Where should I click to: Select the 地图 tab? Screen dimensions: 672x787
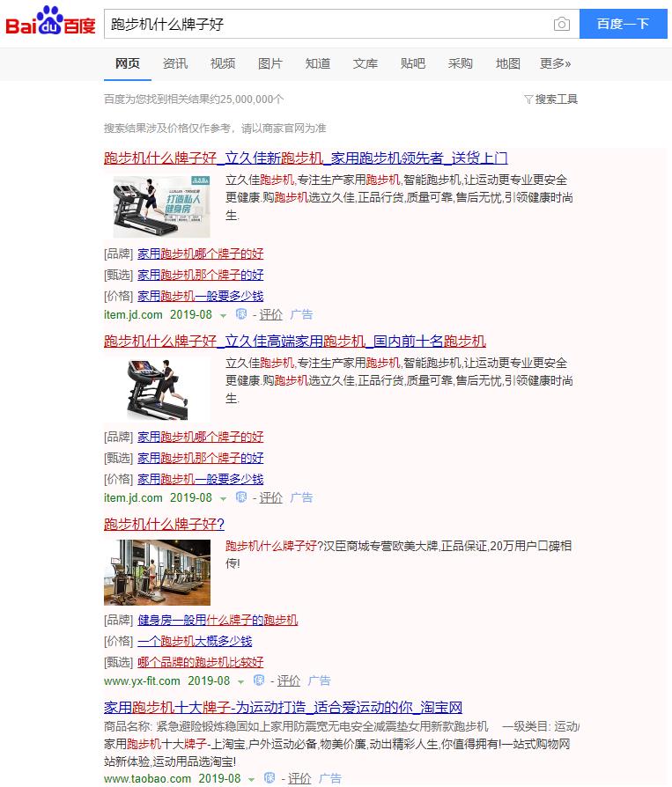point(508,63)
